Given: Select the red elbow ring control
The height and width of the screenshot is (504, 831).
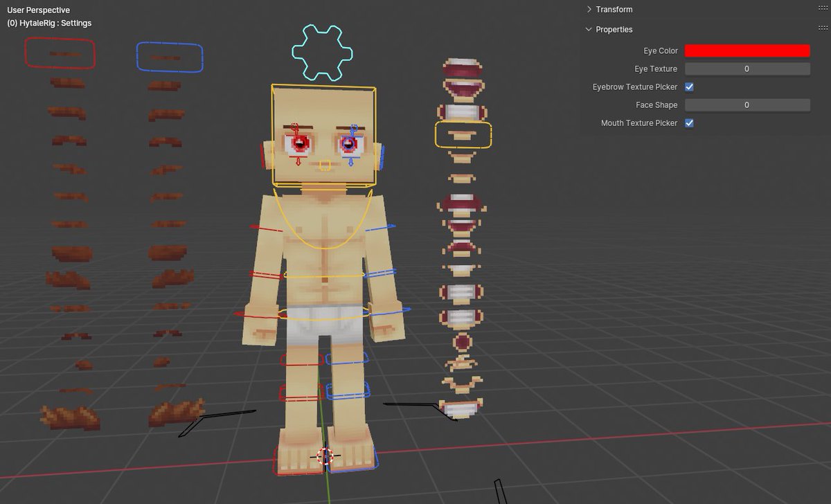Looking at the screenshot, I should point(267,275).
